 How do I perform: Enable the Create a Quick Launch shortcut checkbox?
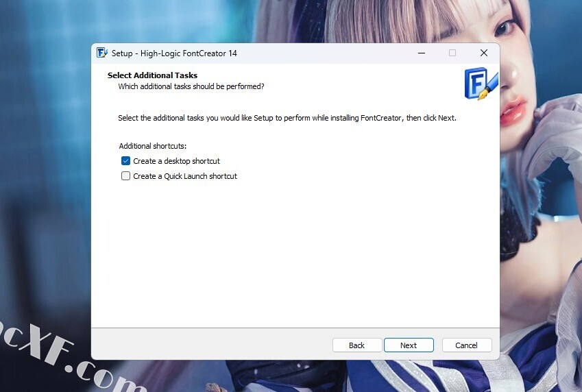click(125, 176)
